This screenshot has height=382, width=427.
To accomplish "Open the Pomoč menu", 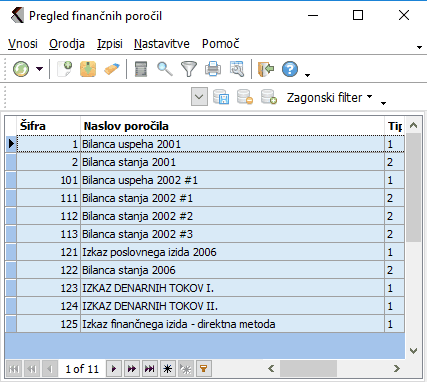I will pos(221,44).
